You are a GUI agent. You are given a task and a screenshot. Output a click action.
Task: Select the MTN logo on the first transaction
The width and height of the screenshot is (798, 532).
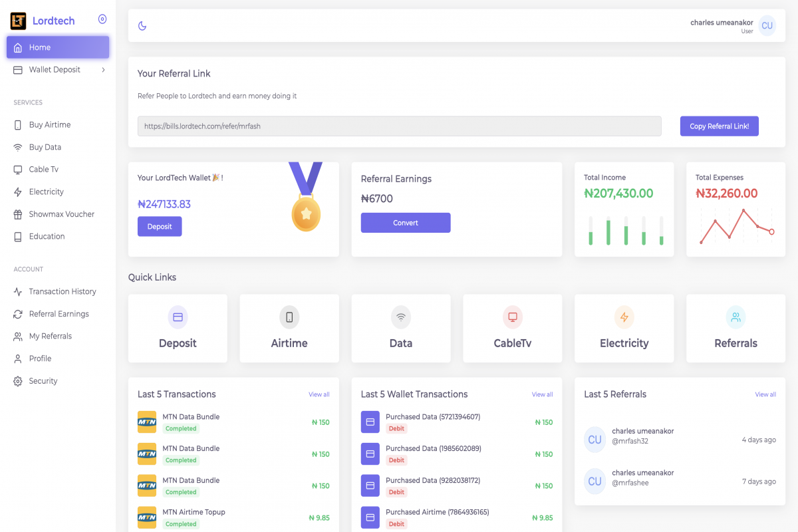click(x=146, y=422)
